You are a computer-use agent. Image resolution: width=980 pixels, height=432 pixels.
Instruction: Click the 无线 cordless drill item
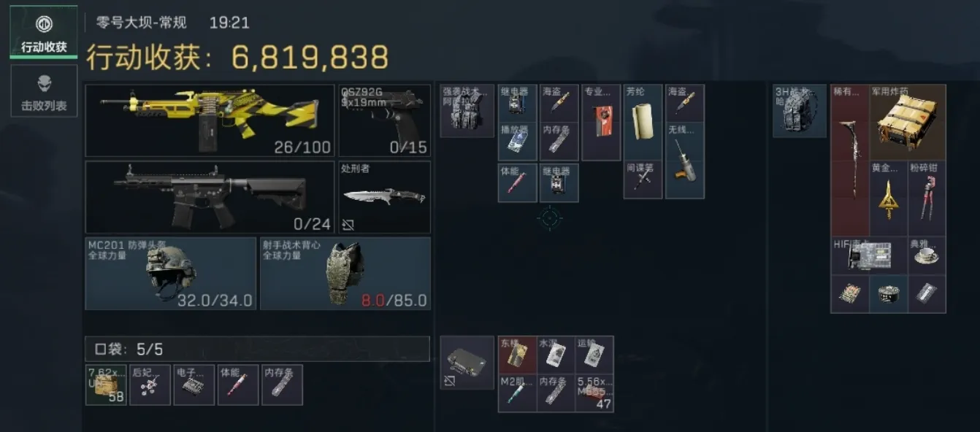click(x=686, y=161)
